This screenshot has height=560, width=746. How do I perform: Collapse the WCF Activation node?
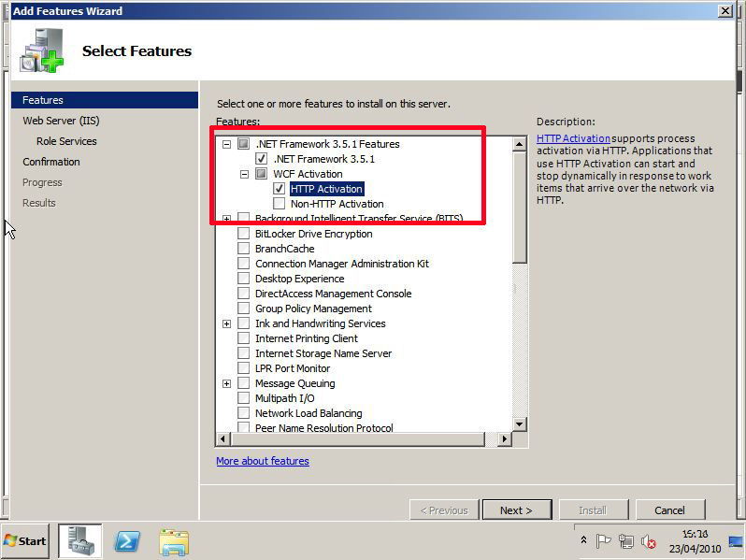[x=245, y=174]
